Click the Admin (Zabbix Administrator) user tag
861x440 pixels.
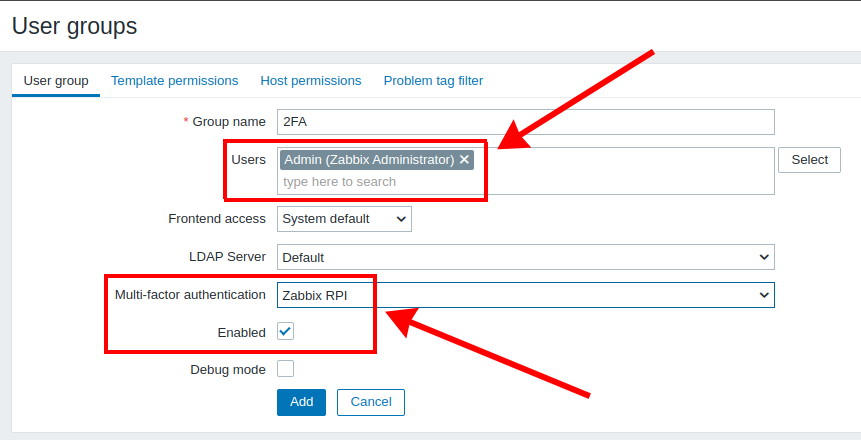[369, 159]
